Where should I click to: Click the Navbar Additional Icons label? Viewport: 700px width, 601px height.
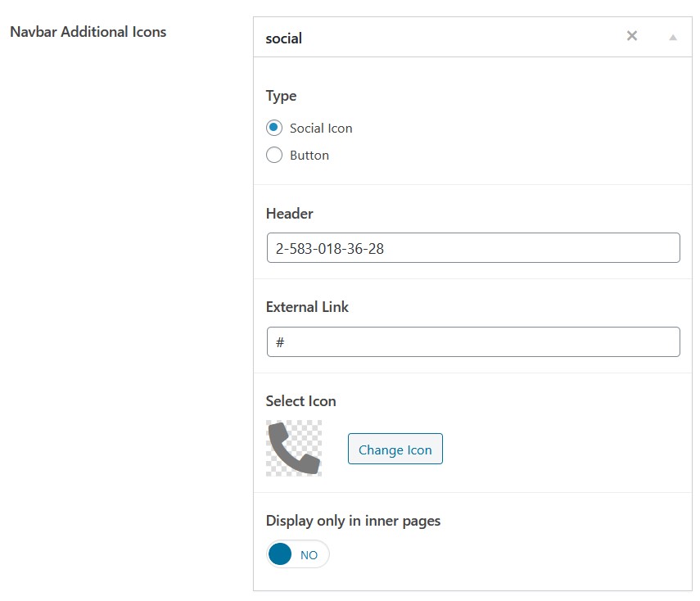click(x=88, y=32)
